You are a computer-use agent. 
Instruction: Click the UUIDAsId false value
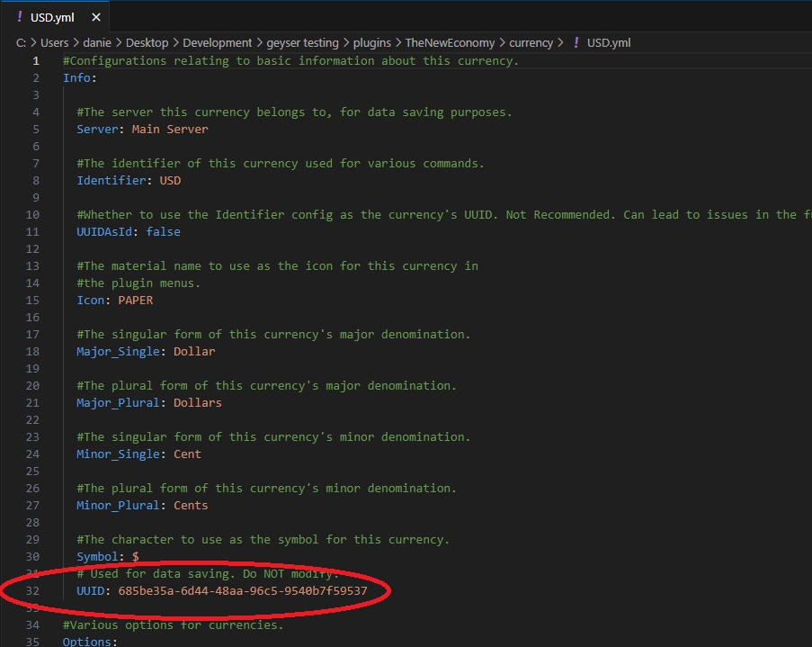point(164,231)
